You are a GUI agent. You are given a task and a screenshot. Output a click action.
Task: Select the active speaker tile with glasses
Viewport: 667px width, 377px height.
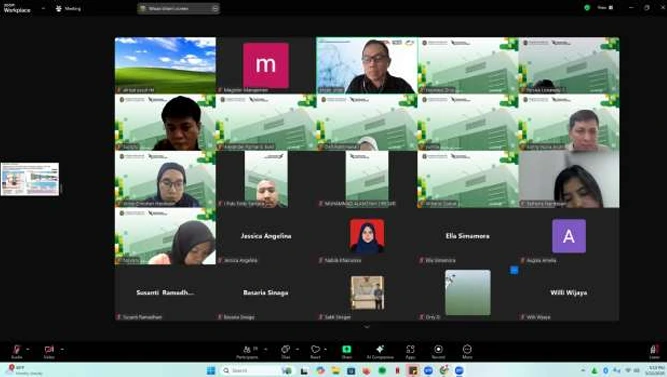[x=367, y=65]
